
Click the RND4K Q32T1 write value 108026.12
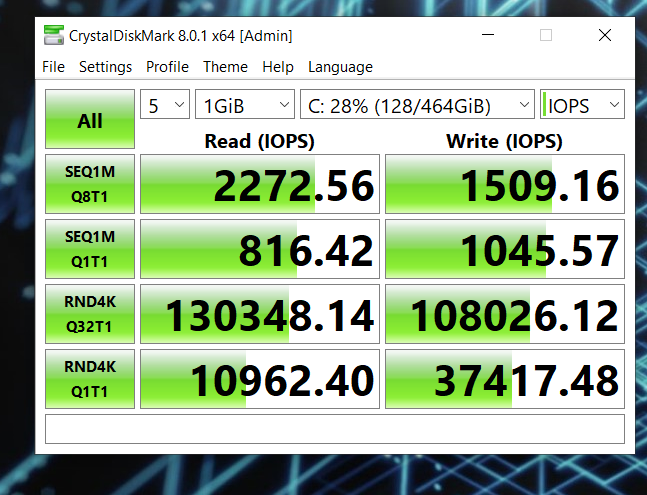pyautogui.click(x=505, y=314)
